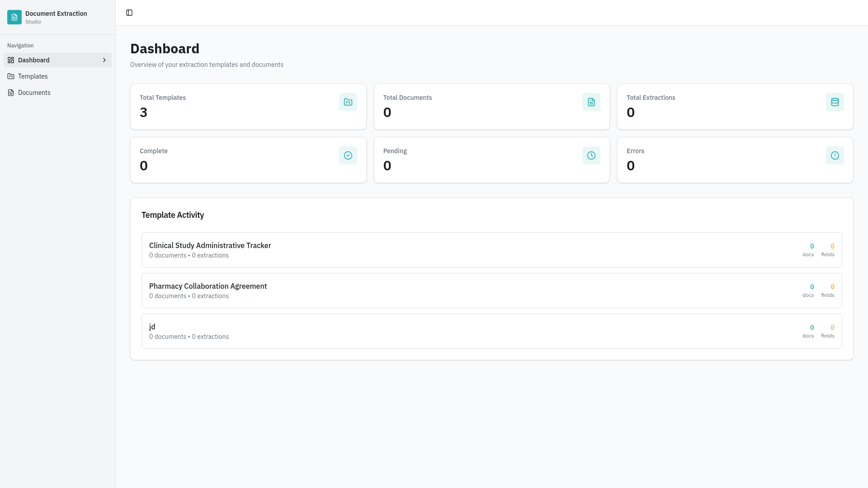The height and width of the screenshot is (488, 868).
Task: Click fields count for jd template
Action: coord(832,328)
